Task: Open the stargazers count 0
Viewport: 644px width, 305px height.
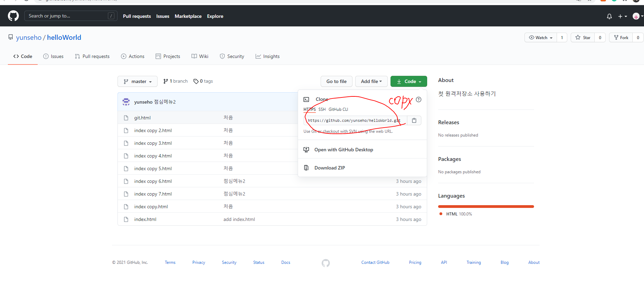Action: tap(600, 37)
